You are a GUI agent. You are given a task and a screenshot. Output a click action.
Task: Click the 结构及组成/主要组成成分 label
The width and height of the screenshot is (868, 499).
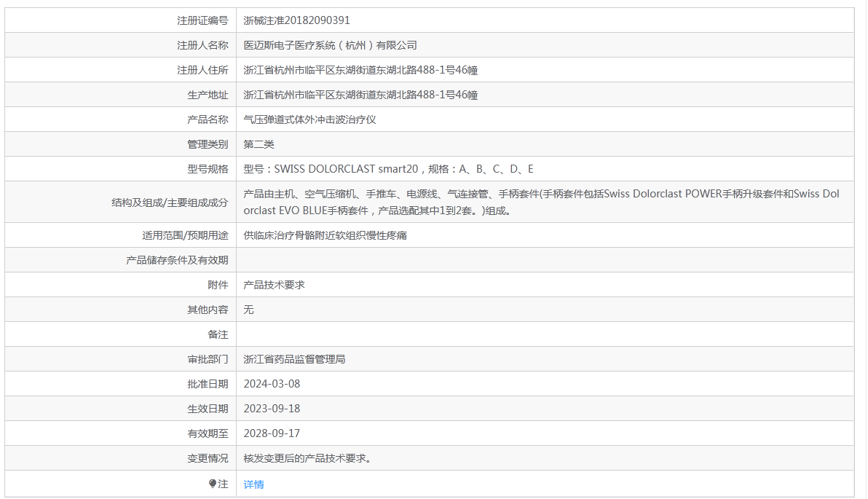click(170, 203)
